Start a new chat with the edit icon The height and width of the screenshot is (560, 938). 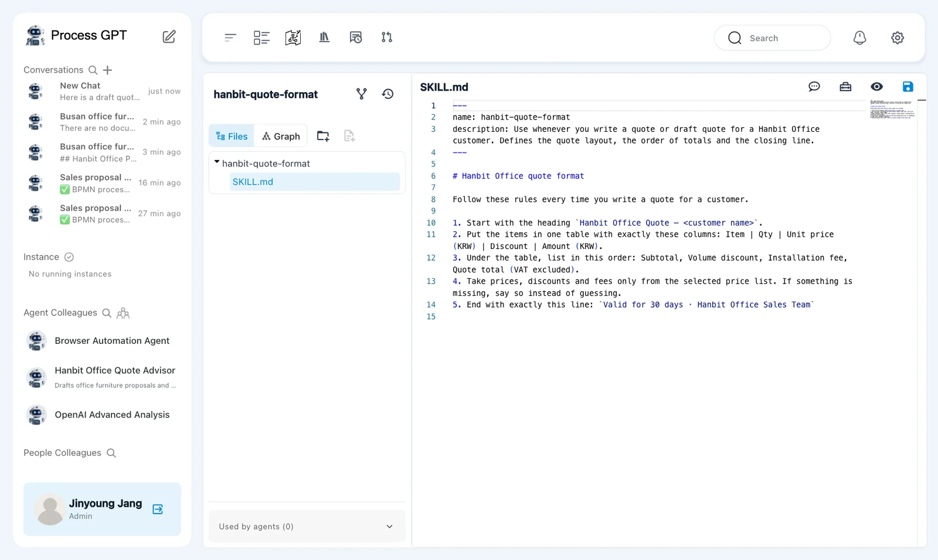click(x=169, y=36)
